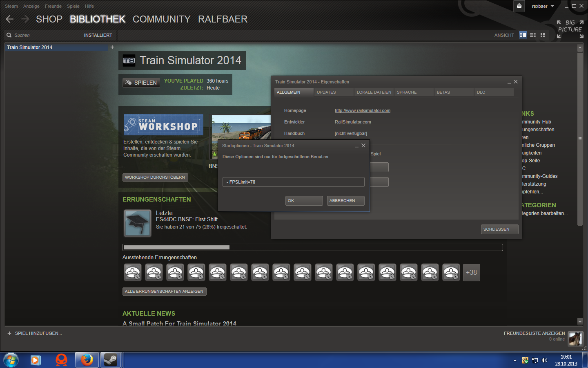The image size is (588, 368).
Task: Add a category with the plus icon
Action: tap(112, 47)
